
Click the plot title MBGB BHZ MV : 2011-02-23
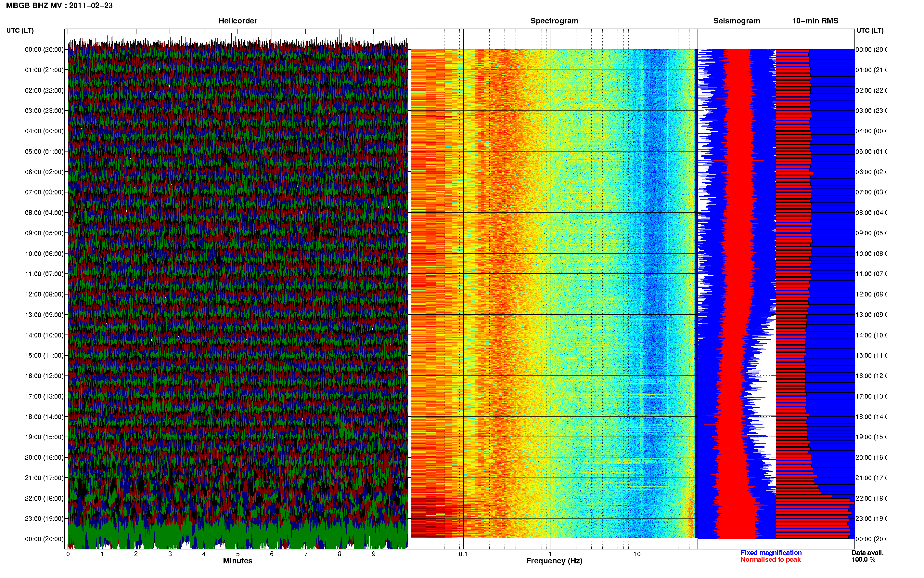point(59,6)
